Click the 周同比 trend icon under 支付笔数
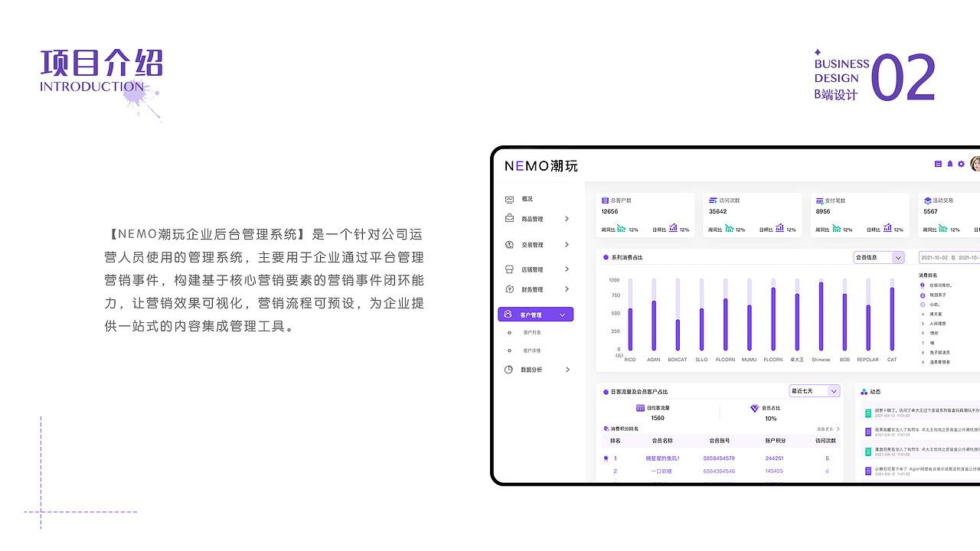 point(836,228)
